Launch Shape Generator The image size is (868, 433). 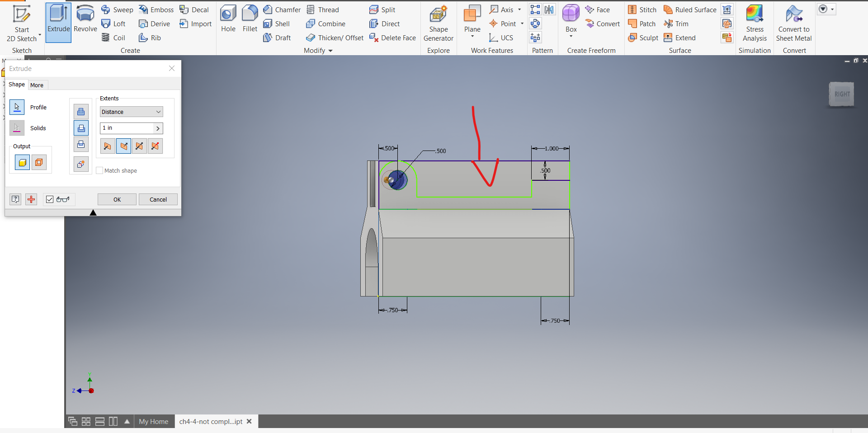pos(439,24)
